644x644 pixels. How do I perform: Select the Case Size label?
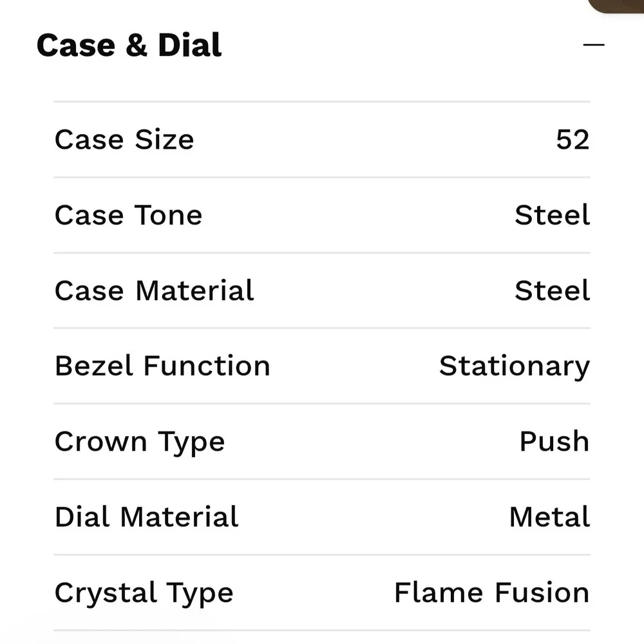[124, 140]
